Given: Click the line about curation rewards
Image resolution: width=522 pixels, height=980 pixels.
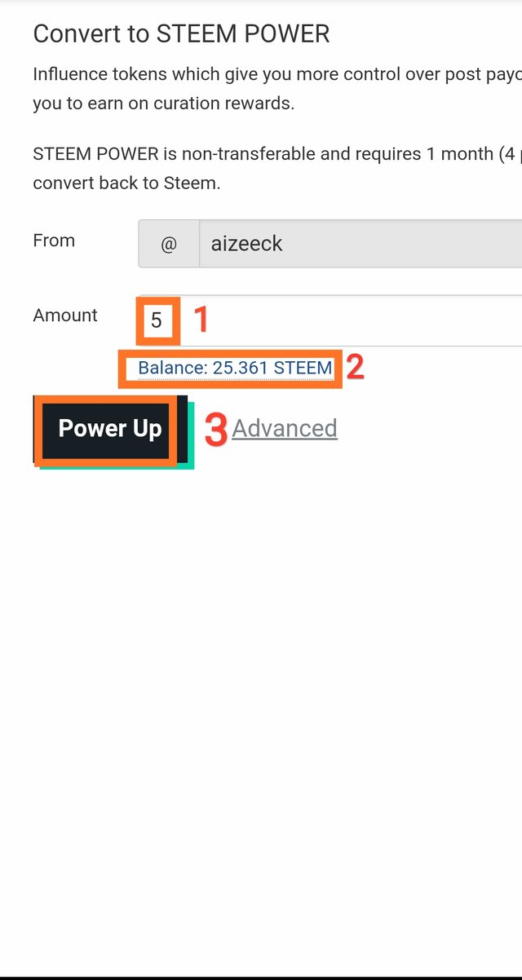Looking at the screenshot, I should (163, 104).
